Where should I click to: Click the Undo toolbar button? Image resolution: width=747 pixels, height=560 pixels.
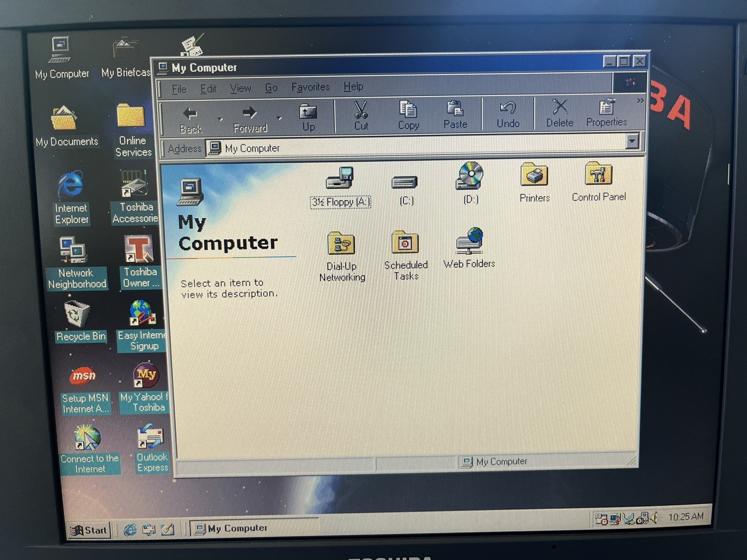[x=508, y=115]
